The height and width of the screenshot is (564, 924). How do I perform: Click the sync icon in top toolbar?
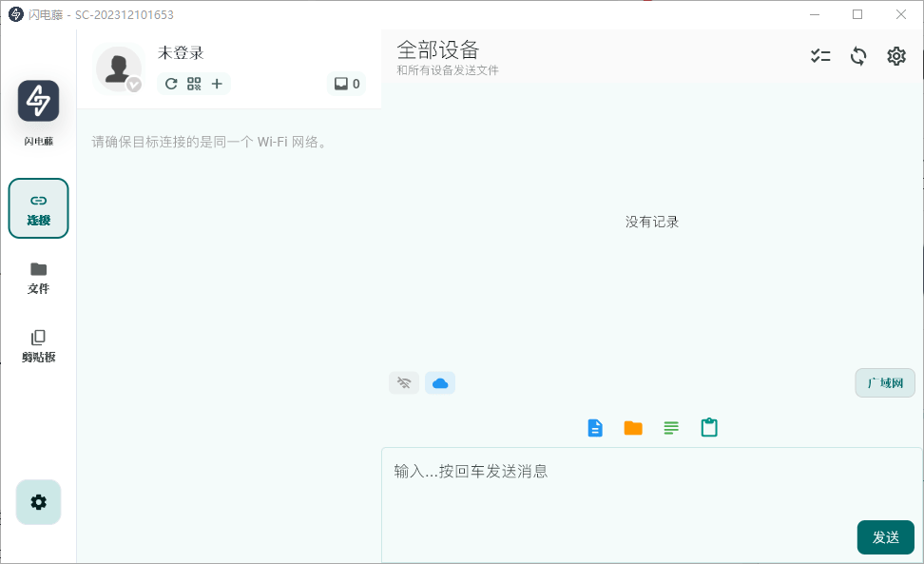click(858, 56)
